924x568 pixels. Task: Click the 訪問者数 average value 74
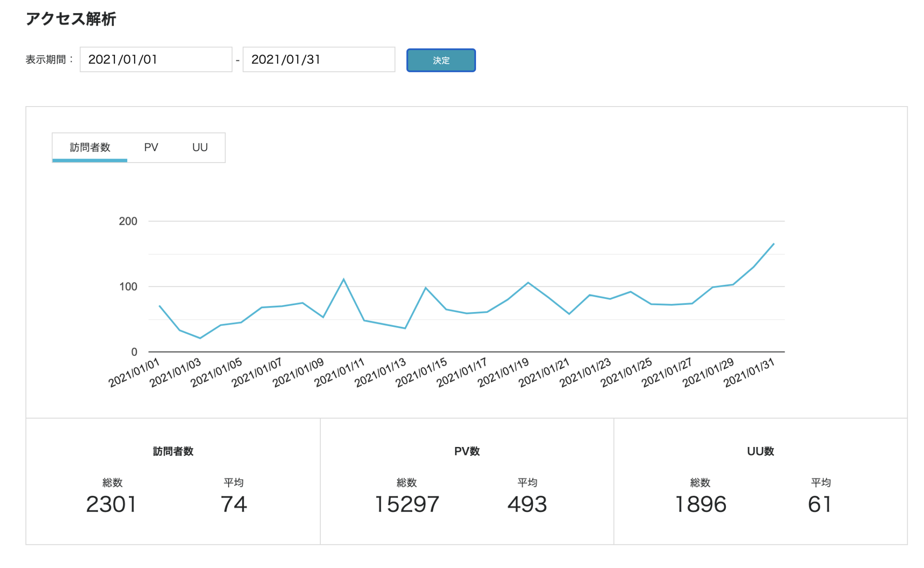tap(234, 504)
